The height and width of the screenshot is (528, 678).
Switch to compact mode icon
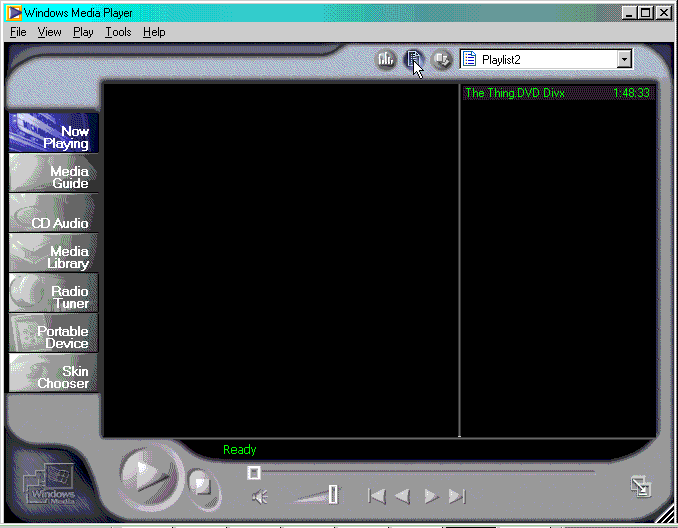(x=640, y=486)
